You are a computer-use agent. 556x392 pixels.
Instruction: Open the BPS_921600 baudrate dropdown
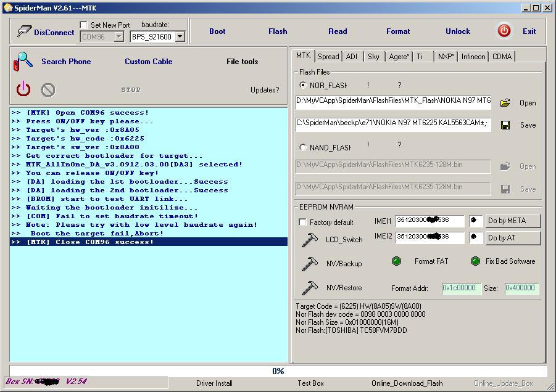click(180, 36)
